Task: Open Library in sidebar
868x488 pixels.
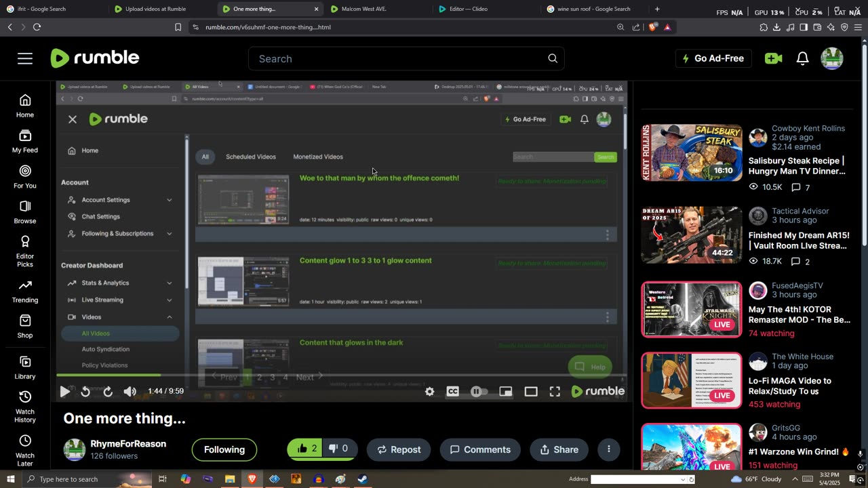Action: pyautogui.click(x=25, y=368)
